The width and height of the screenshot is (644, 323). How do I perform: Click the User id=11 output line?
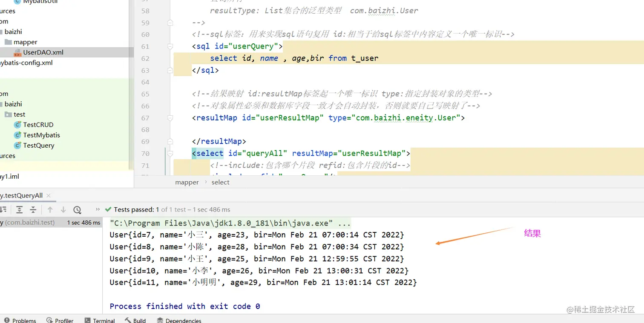click(263, 282)
